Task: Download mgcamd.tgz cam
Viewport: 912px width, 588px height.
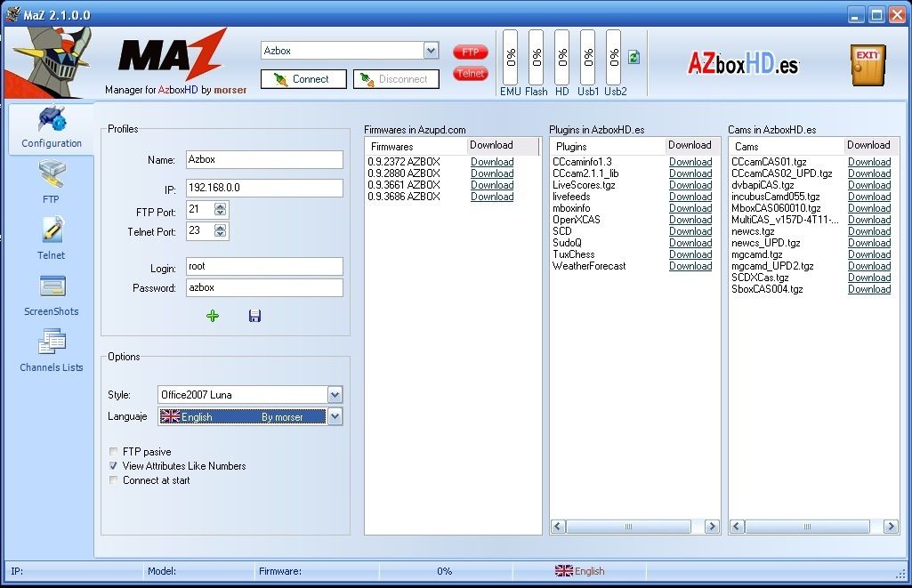Action: point(869,254)
